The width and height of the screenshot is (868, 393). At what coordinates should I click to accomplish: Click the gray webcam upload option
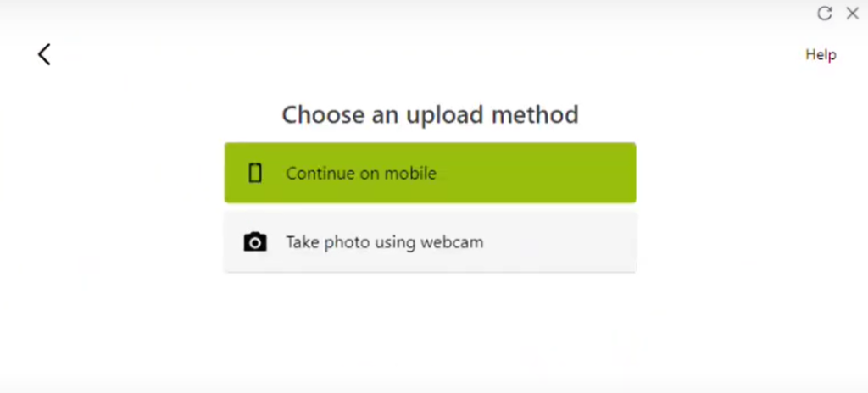(430, 242)
